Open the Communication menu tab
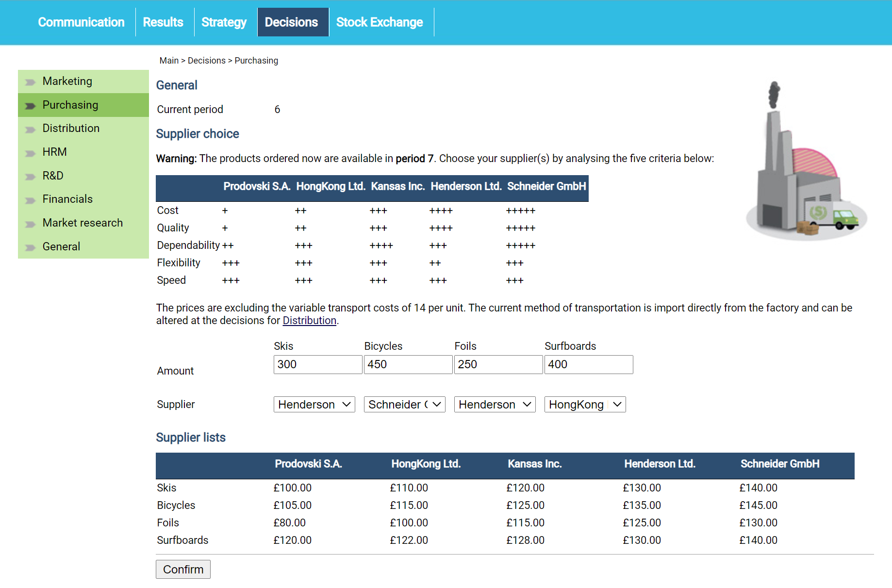892x588 pixels. point(81,22)
